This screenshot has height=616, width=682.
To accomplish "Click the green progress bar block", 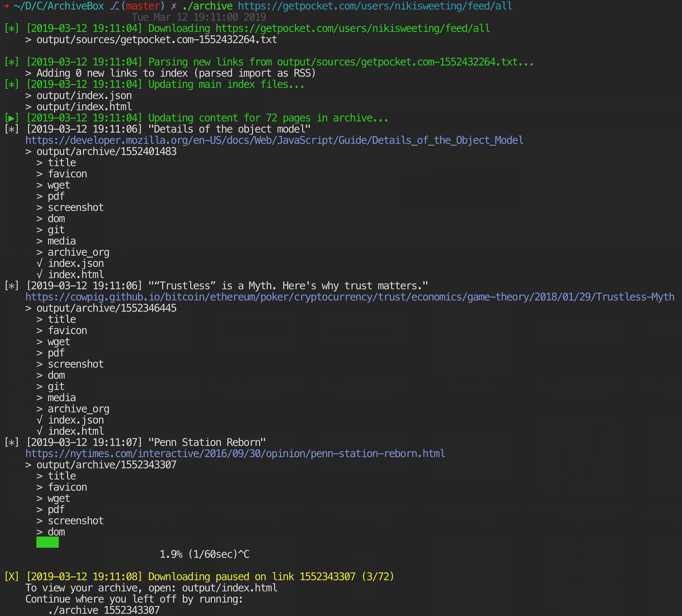I will (x=47, y=542).
